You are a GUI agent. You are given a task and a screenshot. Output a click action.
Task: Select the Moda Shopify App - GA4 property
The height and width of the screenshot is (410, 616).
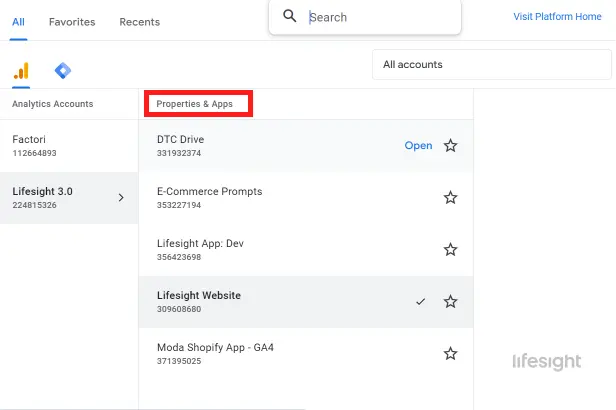306,354
